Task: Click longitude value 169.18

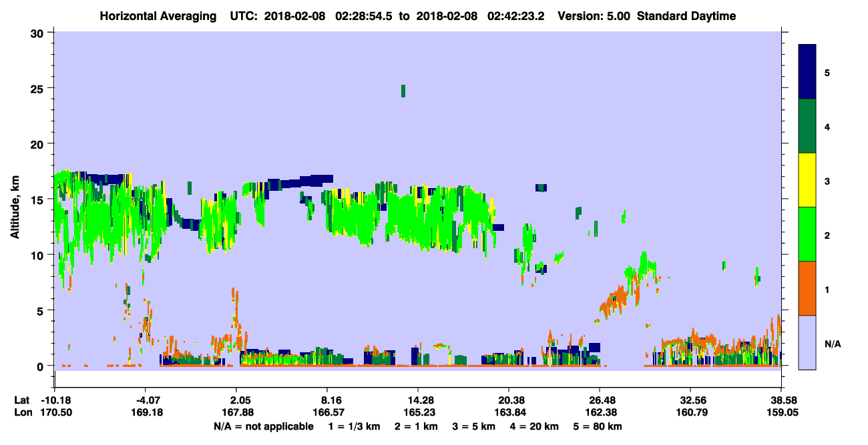Action: (x=146, y=412)
